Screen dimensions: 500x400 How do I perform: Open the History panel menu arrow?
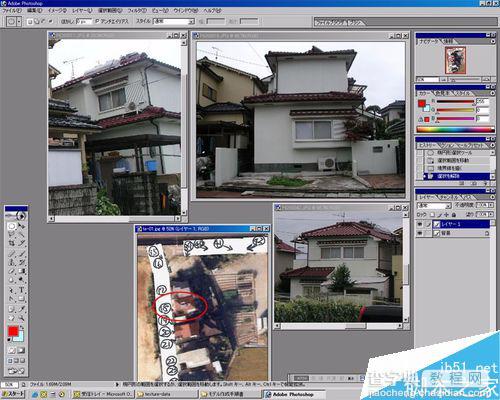[493, 146]
